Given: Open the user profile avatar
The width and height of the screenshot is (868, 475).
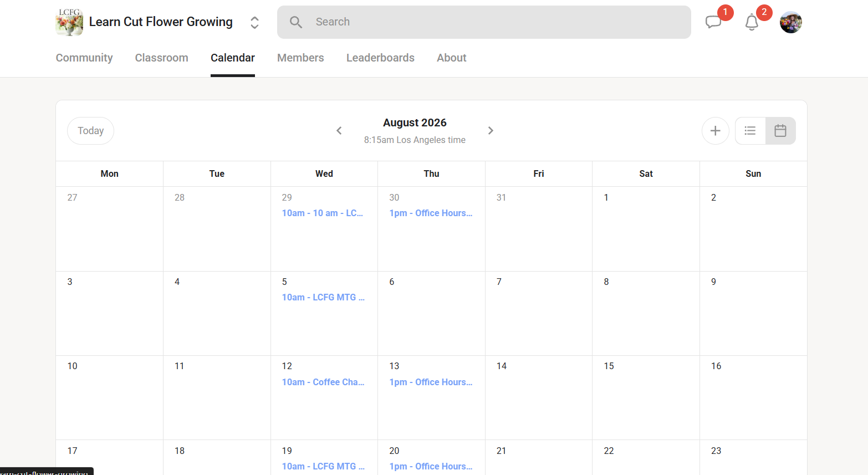Looking at the screenshot, I should tap(790, 22).
